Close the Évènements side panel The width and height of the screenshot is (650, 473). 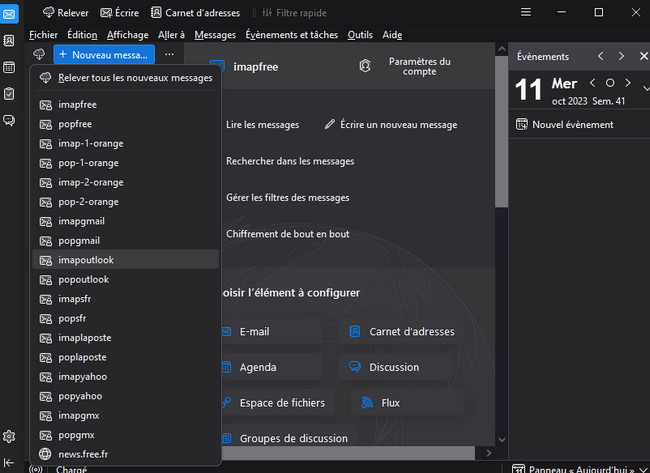(x=642, y=56)
